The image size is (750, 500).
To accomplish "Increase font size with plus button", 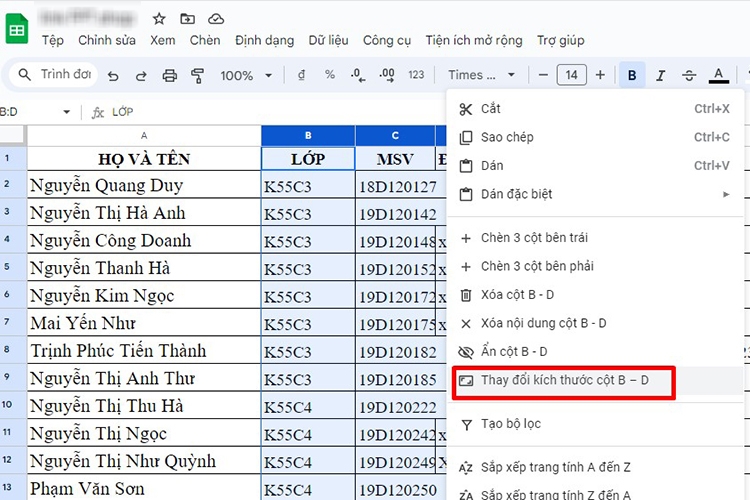I will 600,75.
